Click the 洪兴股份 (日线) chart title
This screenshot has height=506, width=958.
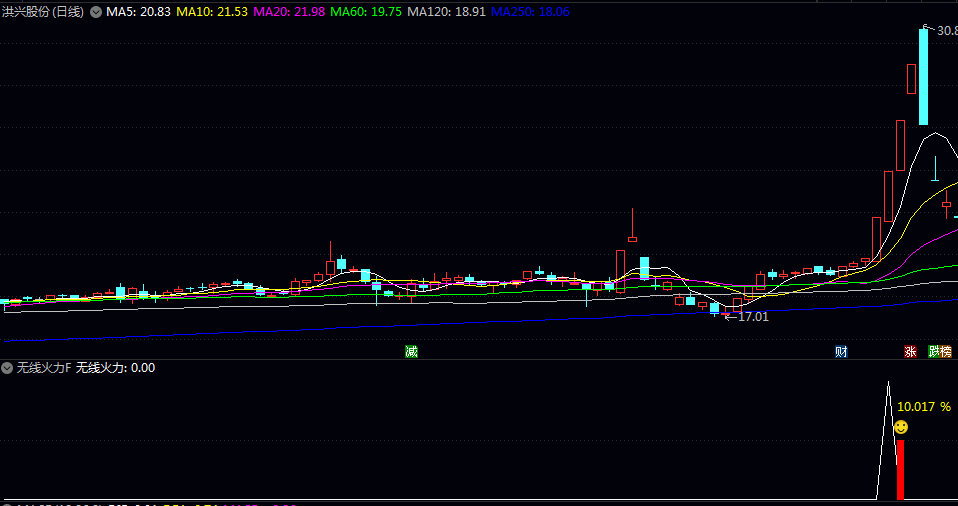click(44, 11)
